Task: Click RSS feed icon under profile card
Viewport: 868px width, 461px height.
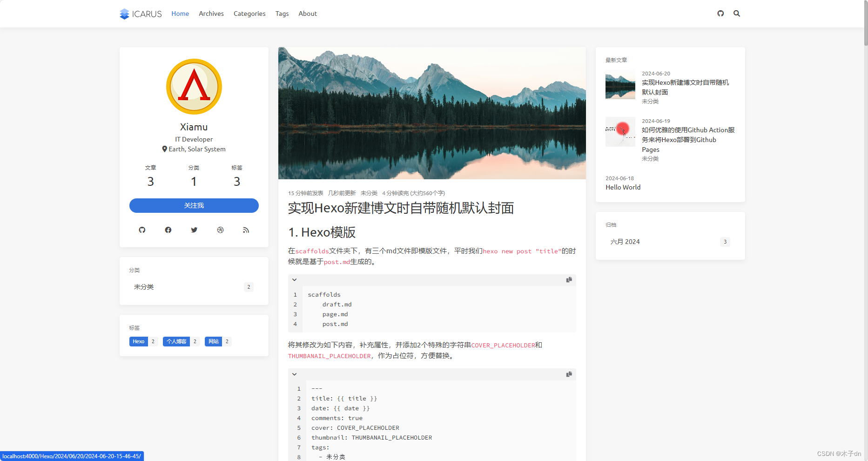Action: 246,230
